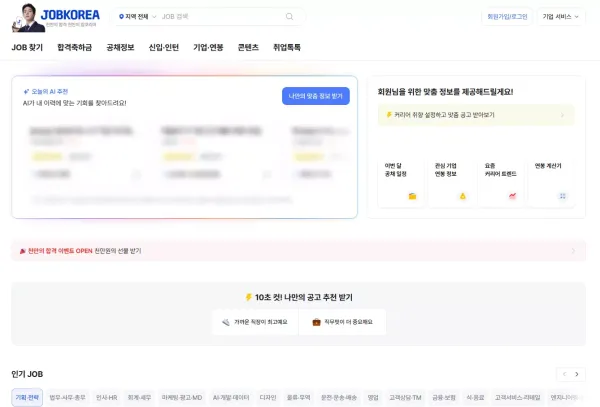
Task: Select the 영업 job tab
Action: point(373,397)
